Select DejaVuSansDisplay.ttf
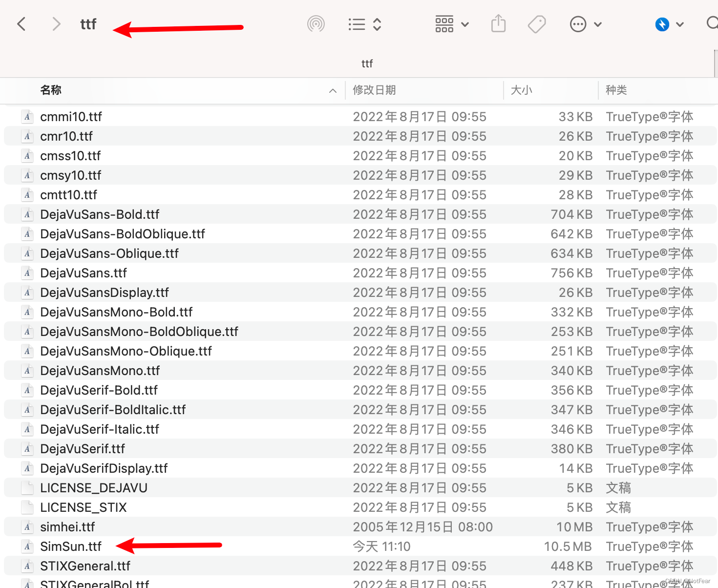This screenshot has width=718, height=588. [x=360, y=293]
